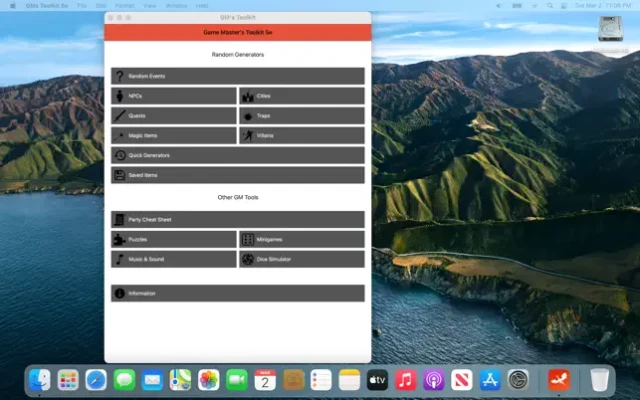Viewport: 640px width, 400px height.
Task: Open the Window menu in the menu bar
Action: [x=176, y=5]
